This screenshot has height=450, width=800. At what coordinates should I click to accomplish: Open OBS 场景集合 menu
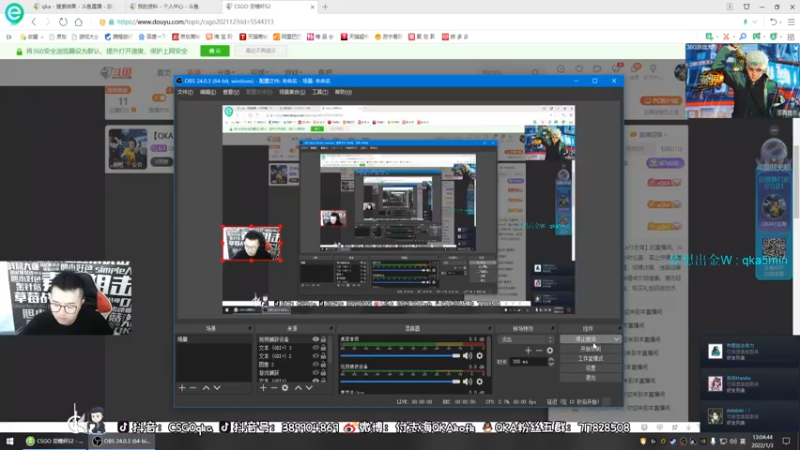click(x=292, y=92)
